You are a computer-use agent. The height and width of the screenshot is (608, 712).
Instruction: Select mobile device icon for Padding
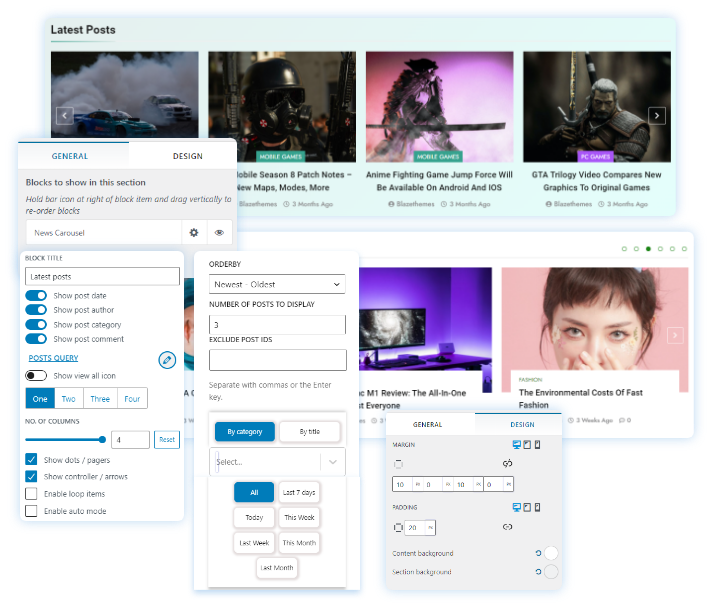pos(537,507)
